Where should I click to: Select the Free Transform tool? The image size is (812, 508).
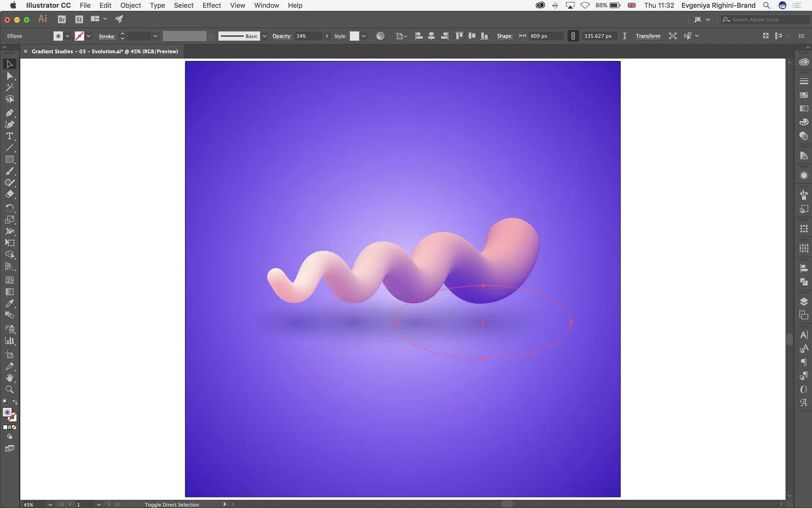9,243
